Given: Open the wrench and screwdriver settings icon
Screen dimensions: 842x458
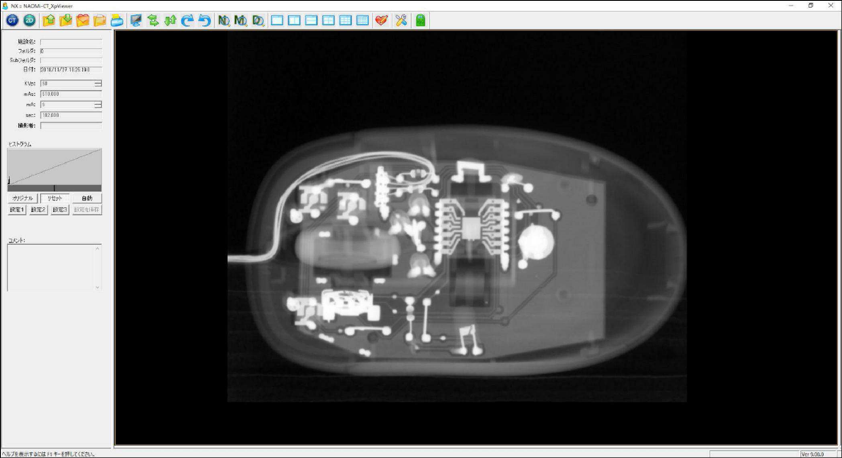Looking at the screenshot, I should [x=401, y=20].
